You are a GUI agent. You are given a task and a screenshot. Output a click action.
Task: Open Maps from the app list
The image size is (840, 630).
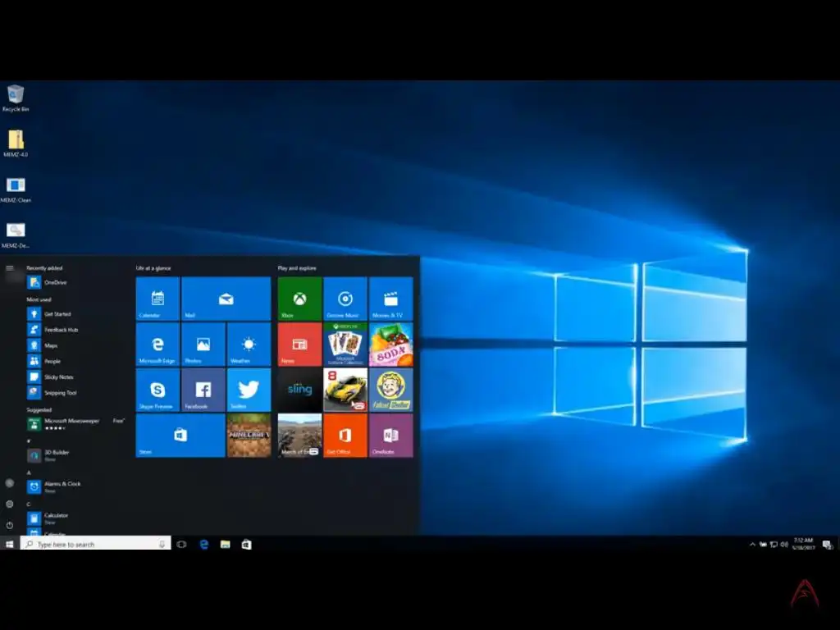click(x=75, y=345)
